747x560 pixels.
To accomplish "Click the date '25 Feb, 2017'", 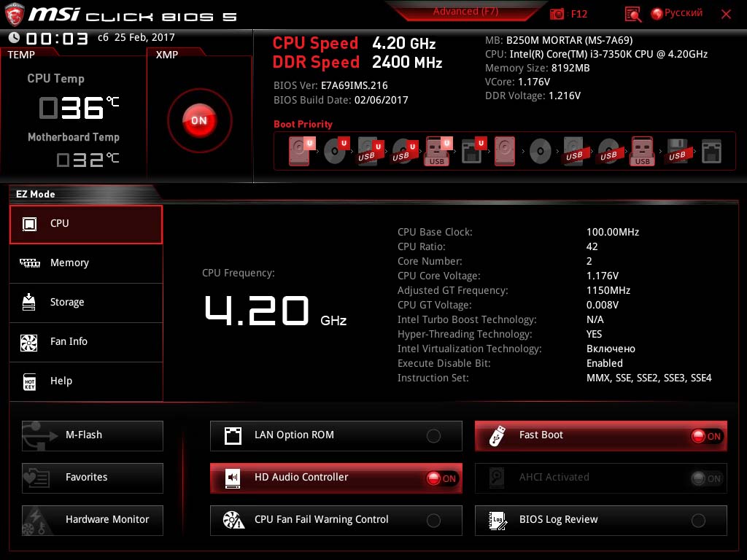I will click(x=144, y=37).
